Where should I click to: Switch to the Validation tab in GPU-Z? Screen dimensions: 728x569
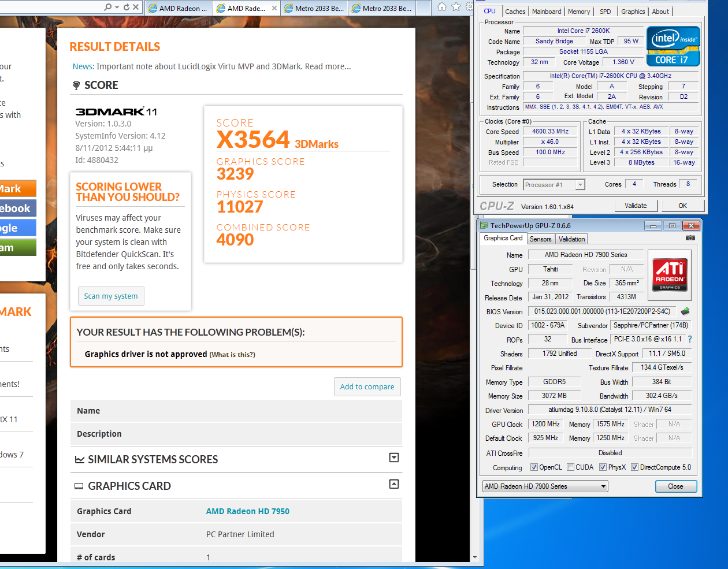(572, 239)
